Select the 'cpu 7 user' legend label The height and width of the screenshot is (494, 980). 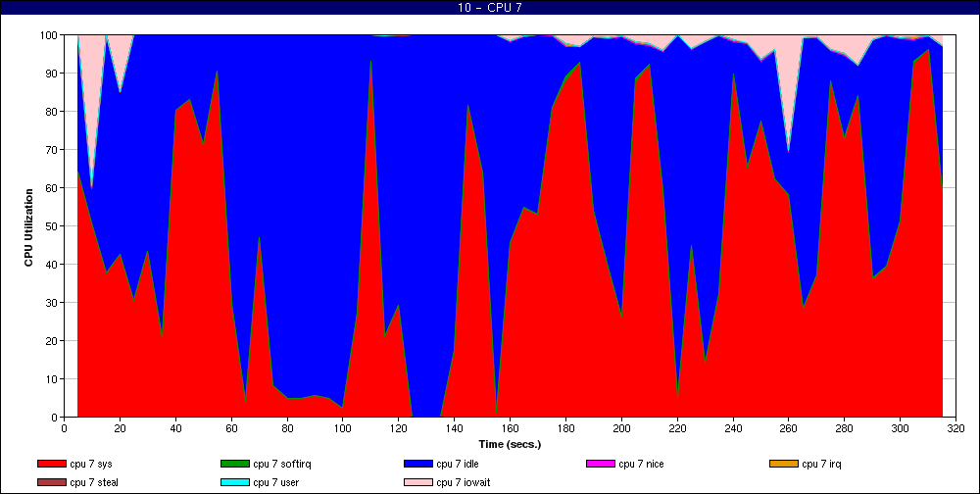click(x=276, y=483)
